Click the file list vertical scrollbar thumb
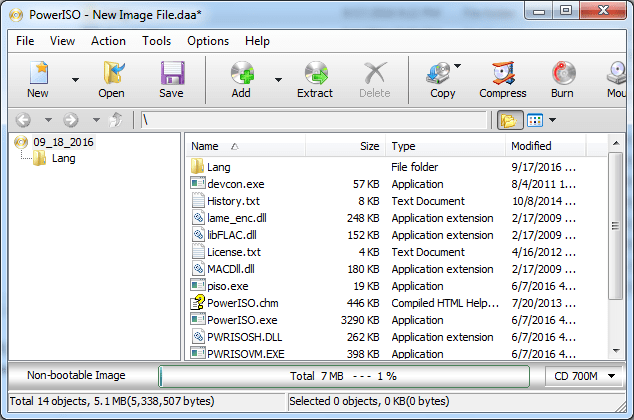This screenshot has height=420, width=634. click(x=615, y=226)
